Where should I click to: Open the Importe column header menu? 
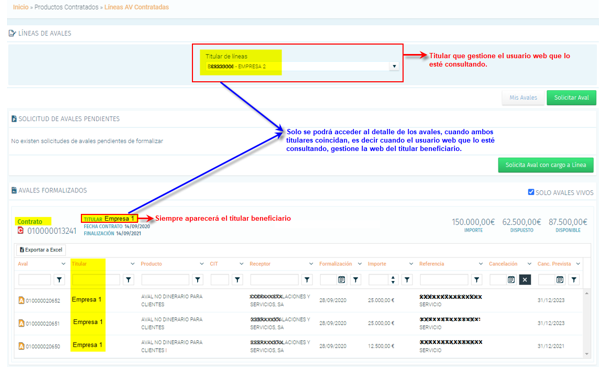[x=411, y=264]
